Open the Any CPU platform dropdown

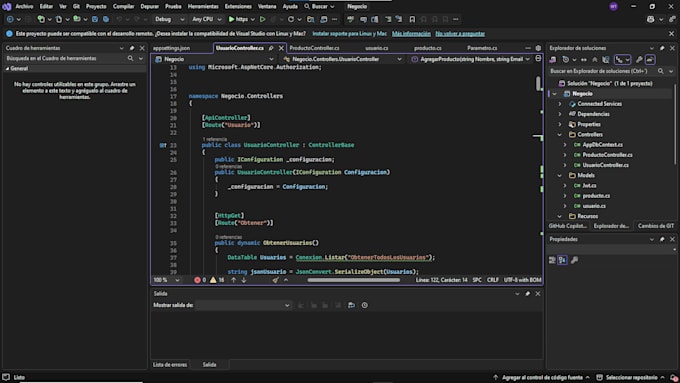coord(206,19)
